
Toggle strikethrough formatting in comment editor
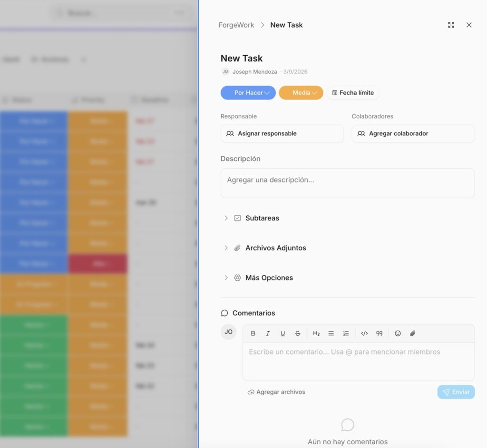click(298, 334)
